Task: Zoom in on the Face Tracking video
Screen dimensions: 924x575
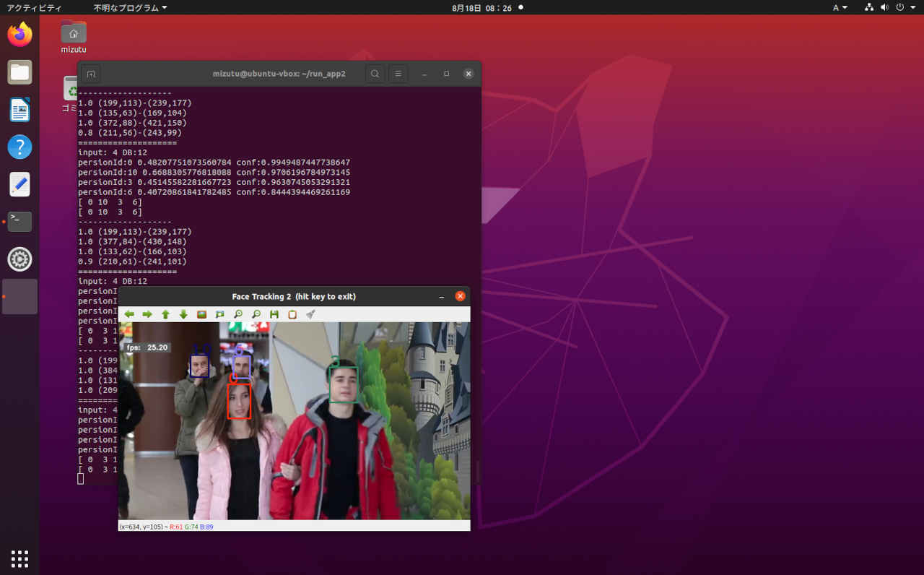Action: pyautogui.click(x=237, y=314)
